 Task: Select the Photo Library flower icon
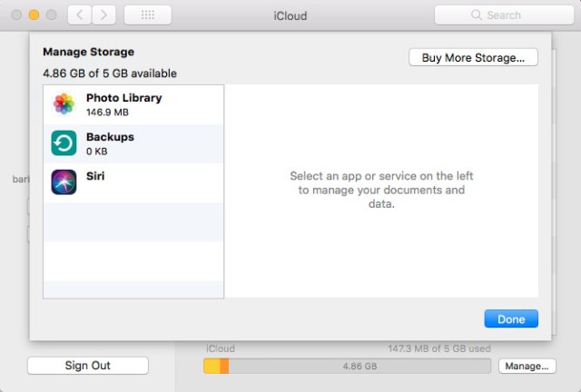pos(64,103)
